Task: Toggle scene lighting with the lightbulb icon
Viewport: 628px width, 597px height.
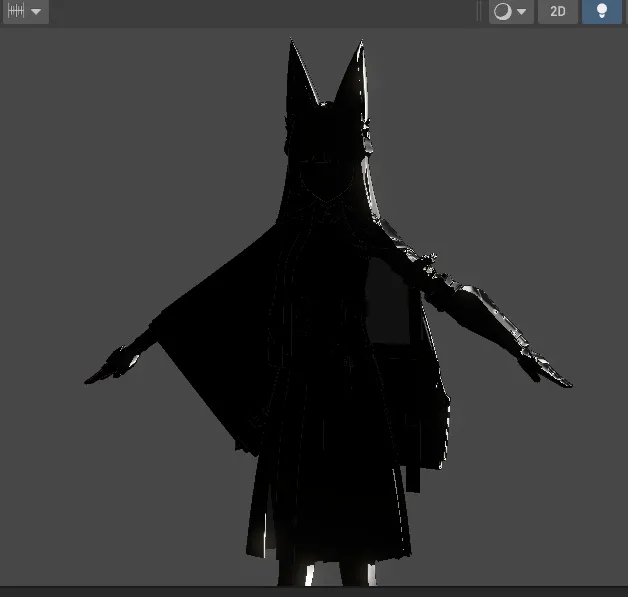Action: click(601, 12)
